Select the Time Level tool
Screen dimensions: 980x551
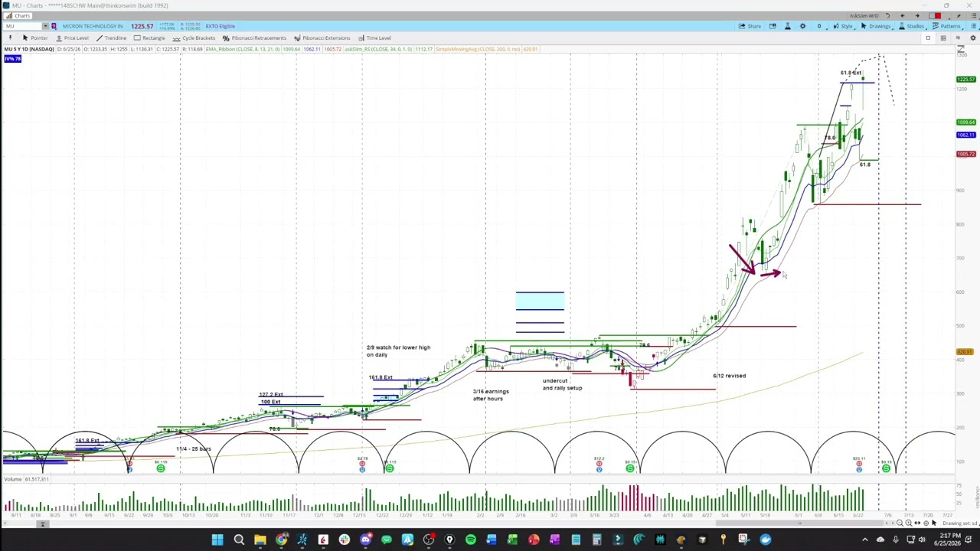point(374,37)
